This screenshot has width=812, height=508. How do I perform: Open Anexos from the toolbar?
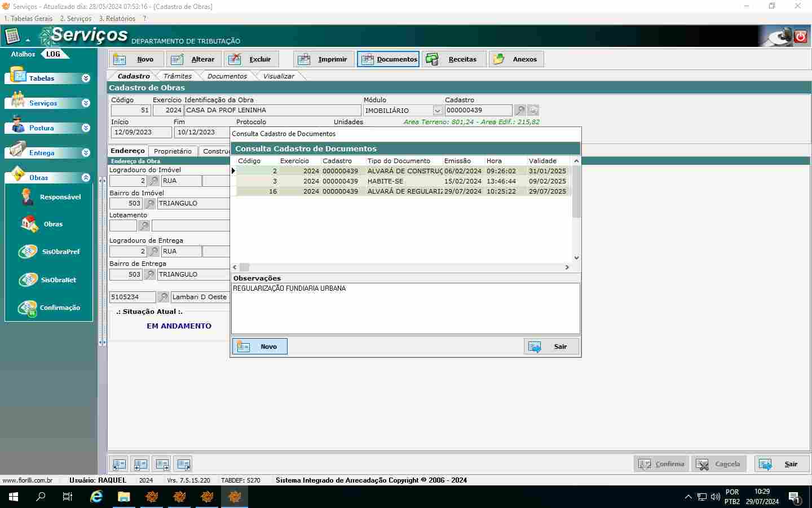point(517,59)
